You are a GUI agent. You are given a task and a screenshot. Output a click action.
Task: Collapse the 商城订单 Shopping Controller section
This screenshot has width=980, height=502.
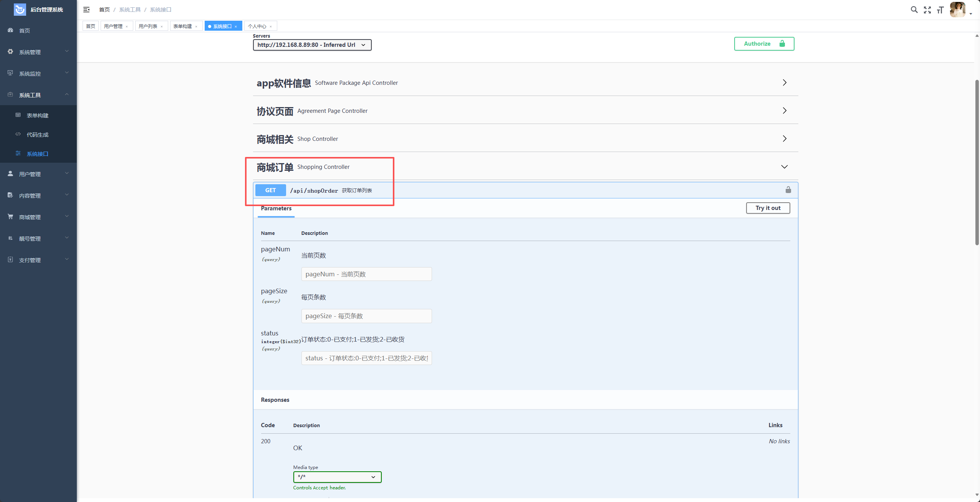pos(784,167)
